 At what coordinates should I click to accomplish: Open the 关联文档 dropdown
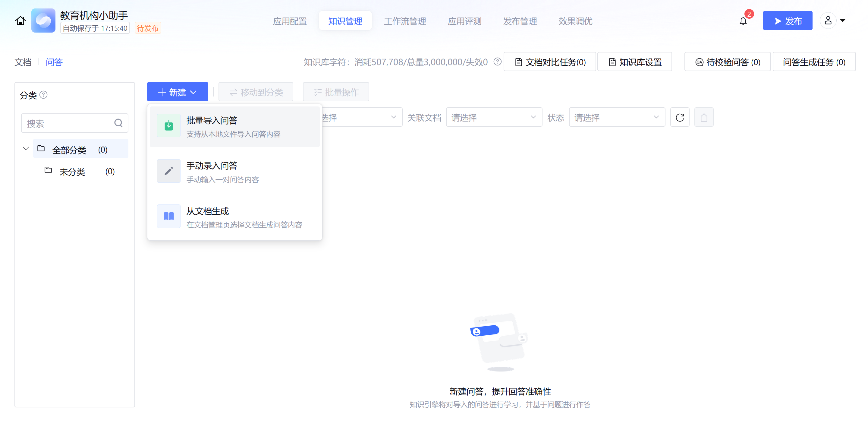pyautogui.click(x=494, y=117)
